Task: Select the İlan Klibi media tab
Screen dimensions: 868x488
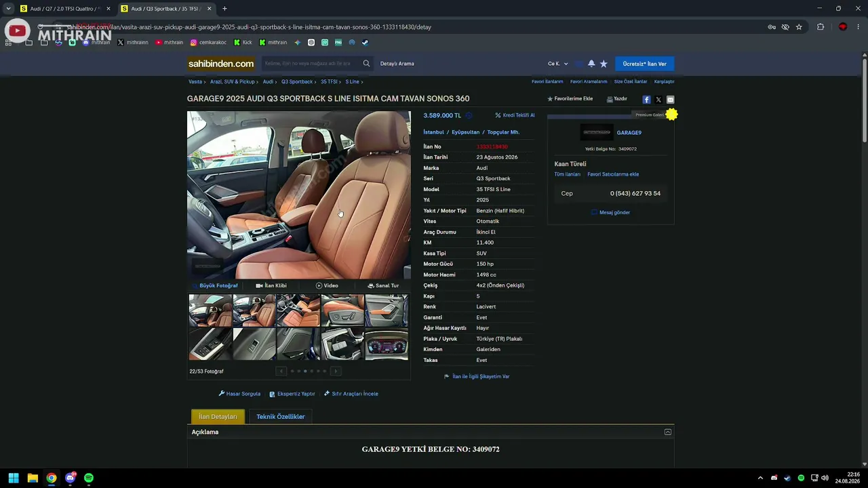Action: tap(271, 285)
